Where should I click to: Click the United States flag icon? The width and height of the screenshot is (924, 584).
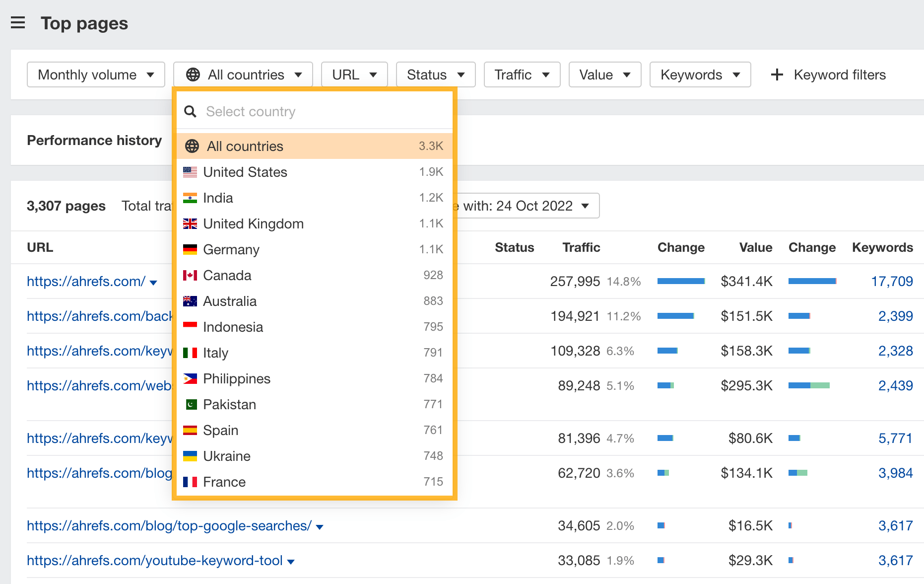click(191, 172)
